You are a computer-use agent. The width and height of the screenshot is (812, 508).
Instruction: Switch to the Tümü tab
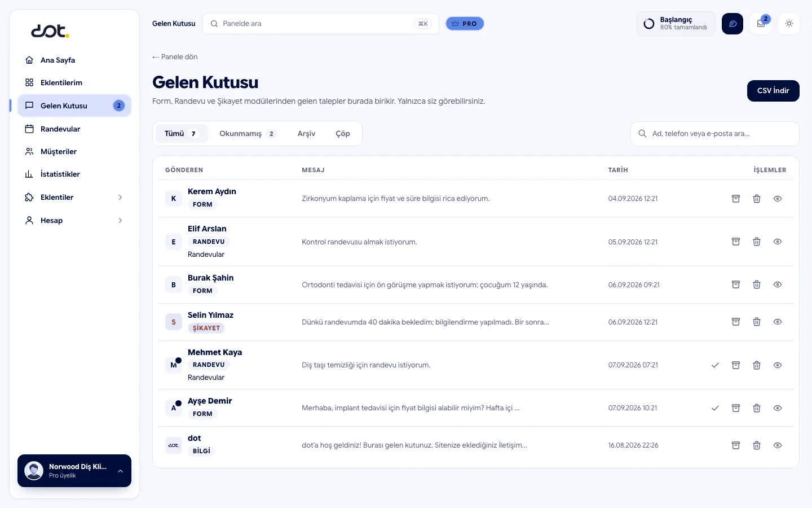(x=181, y=134)
